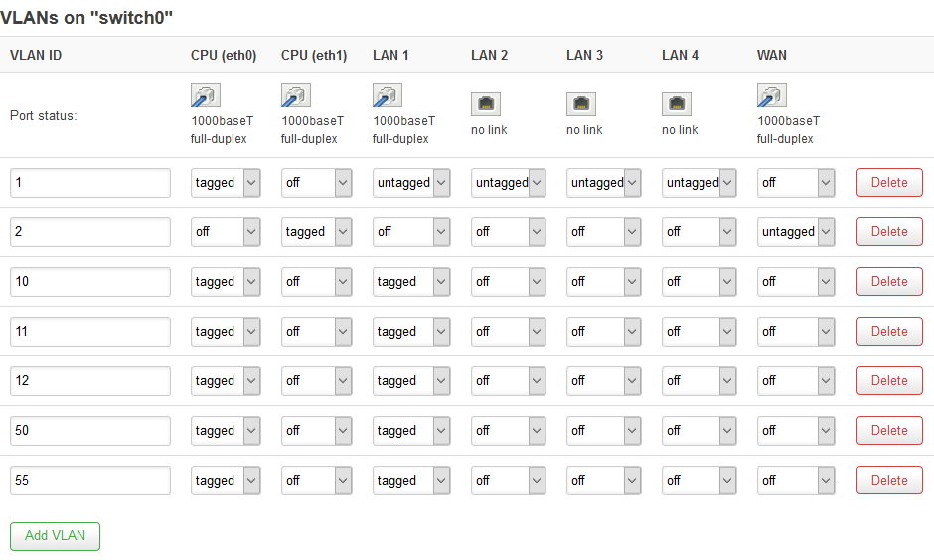Open WAN dropdown for VLAN 2
The width and height of the screenshot is (934, 560).
796,232
